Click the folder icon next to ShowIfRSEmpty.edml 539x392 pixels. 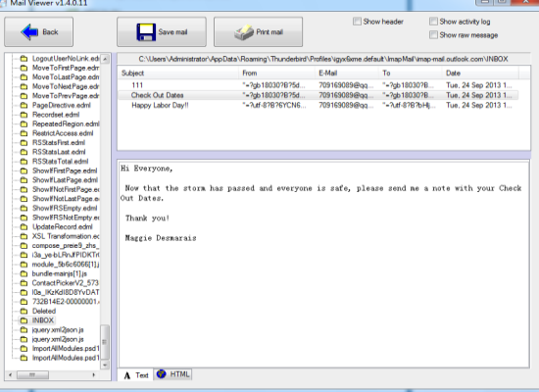24,209
